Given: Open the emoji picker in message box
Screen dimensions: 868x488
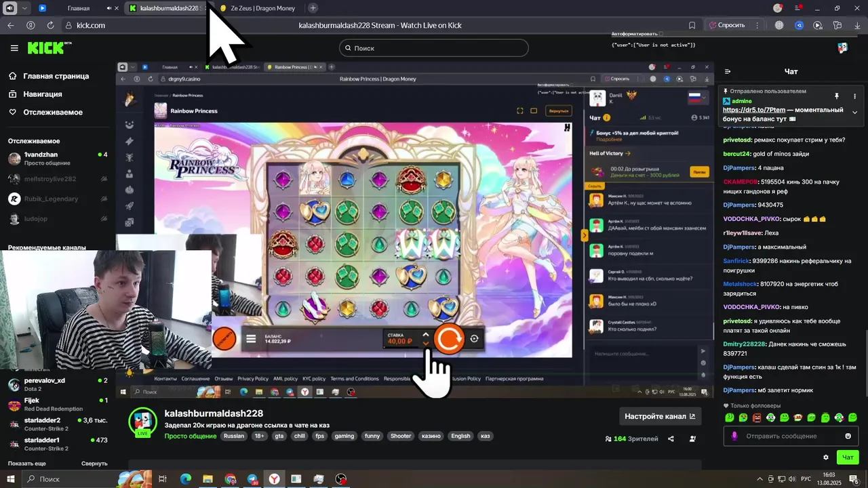Looking at the screenshot, I should (848, 436).
